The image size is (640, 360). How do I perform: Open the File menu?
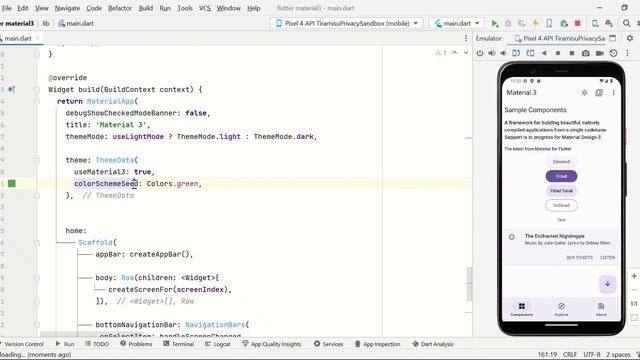[x=7, y=8]
